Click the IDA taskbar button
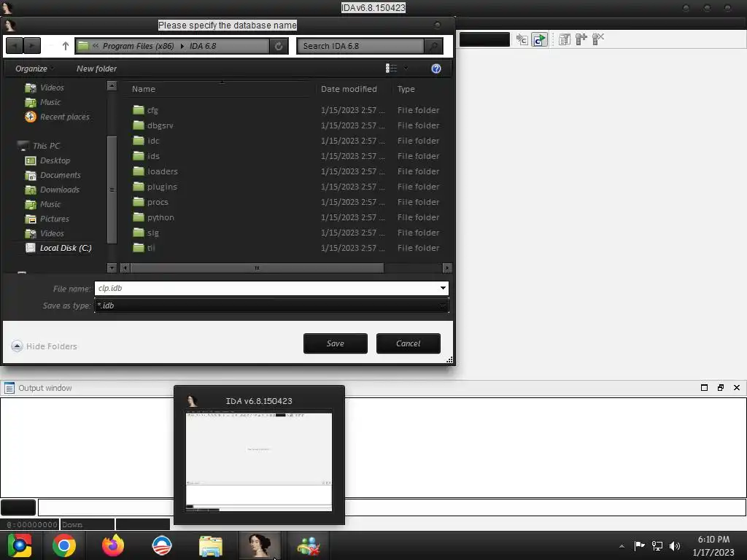This screenshot has width=747, height=560. click(x=259, y=545)
